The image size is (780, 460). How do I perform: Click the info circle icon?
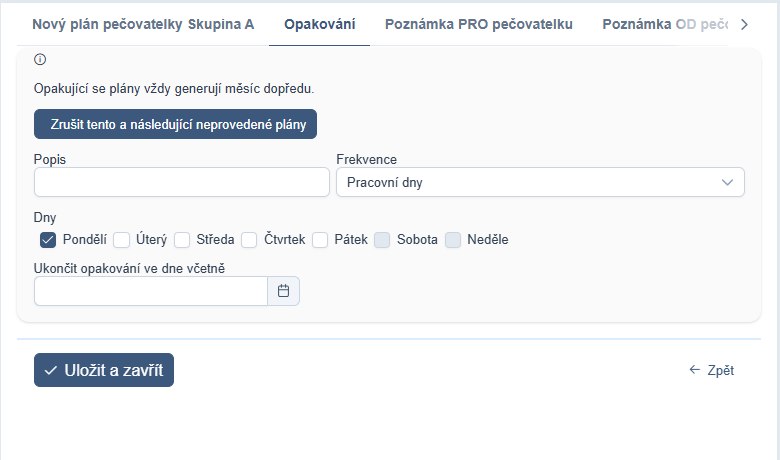pyautogui.click(x=40, y=60)
